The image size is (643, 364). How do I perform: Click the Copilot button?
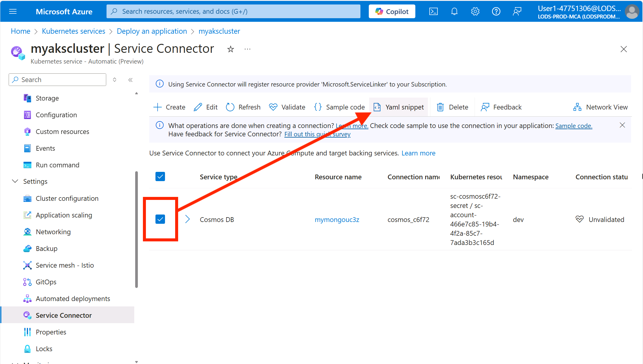coord(392,11)
